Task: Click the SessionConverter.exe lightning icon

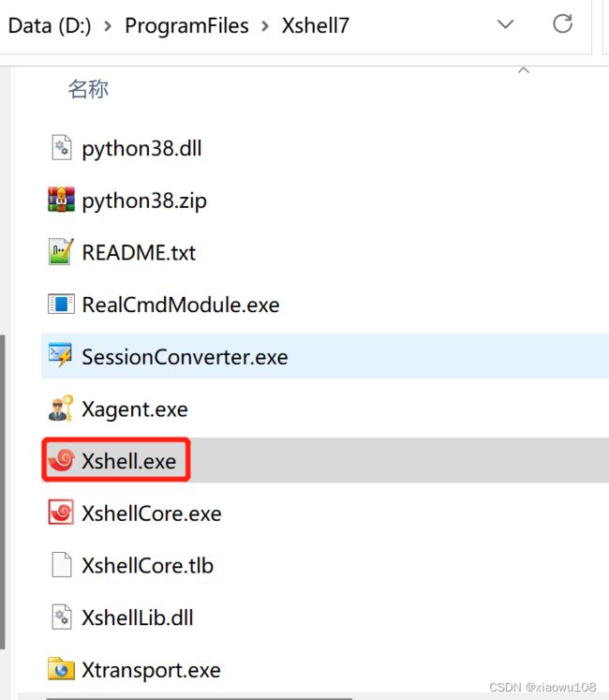Action: point(61,356)
